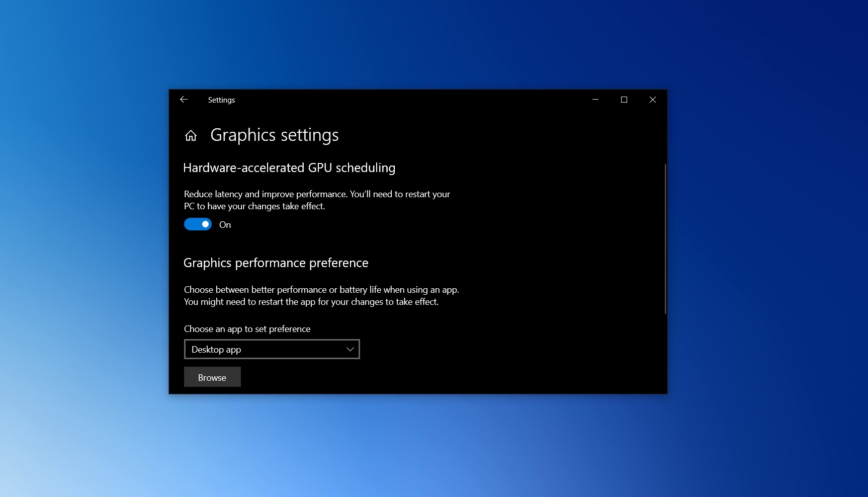Disable Hardware-accelerated GPU scheduling

(198, 224)
